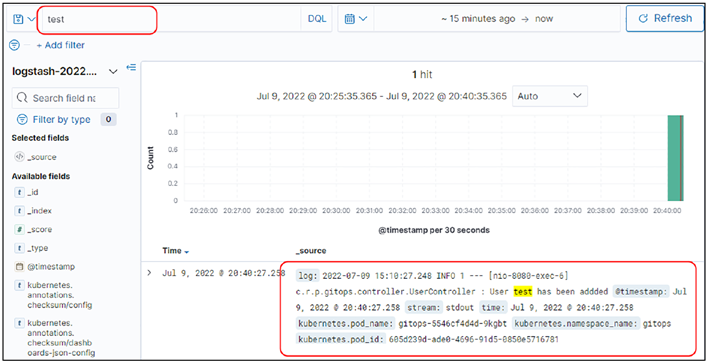The image size is (708, 363).
Task: Expand the Jul 9 log row details
Action: coord(149,273)
